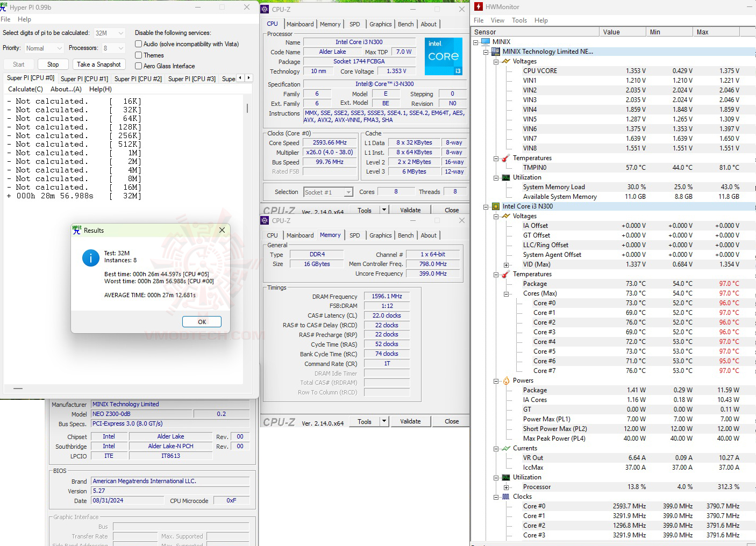
Task: Switch to Super PI [CPU #1] tab
Action: pos(84,79)
